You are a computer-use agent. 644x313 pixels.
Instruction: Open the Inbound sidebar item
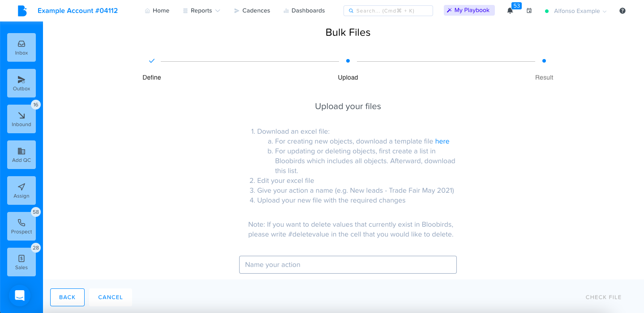(x=21, y=119)
